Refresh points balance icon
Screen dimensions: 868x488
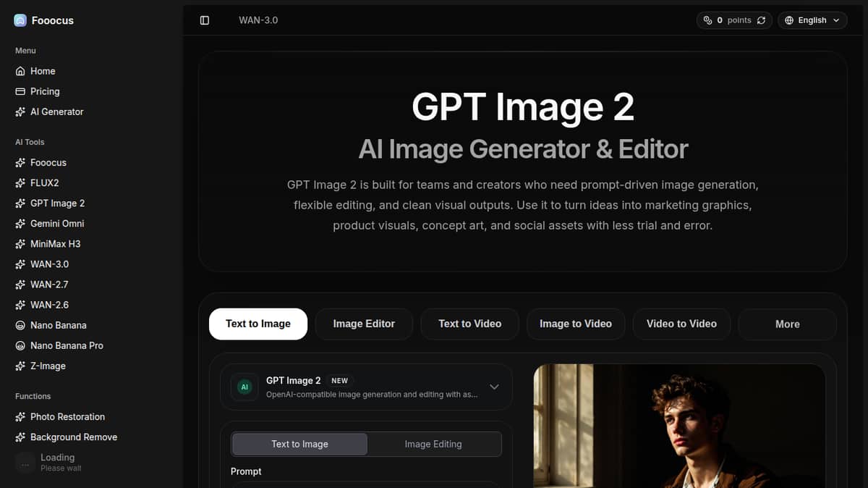761,20
